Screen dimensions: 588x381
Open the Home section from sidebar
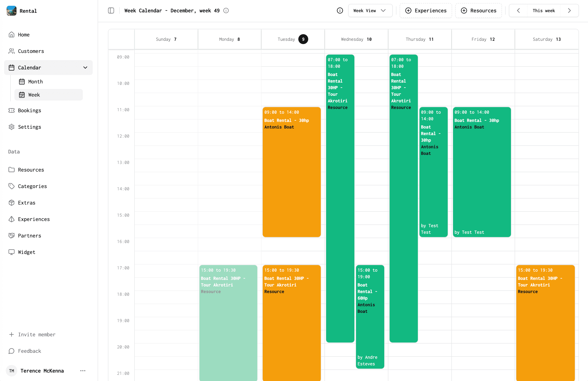23,35
